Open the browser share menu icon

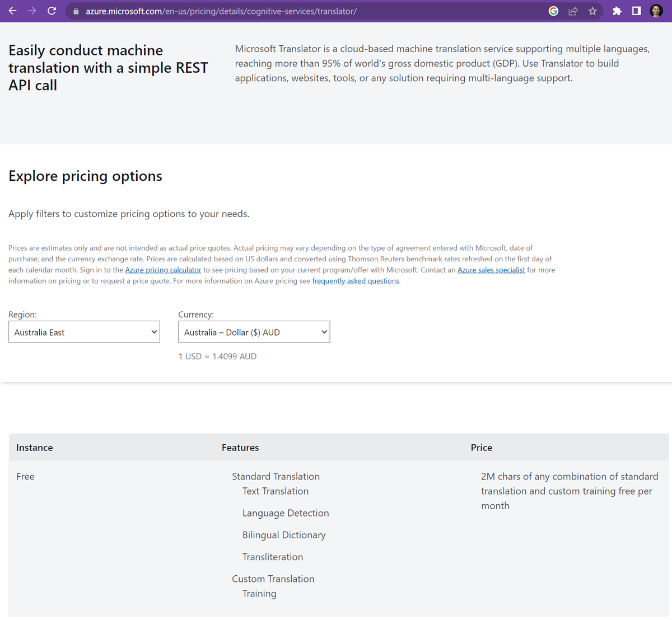click(573, 11)
